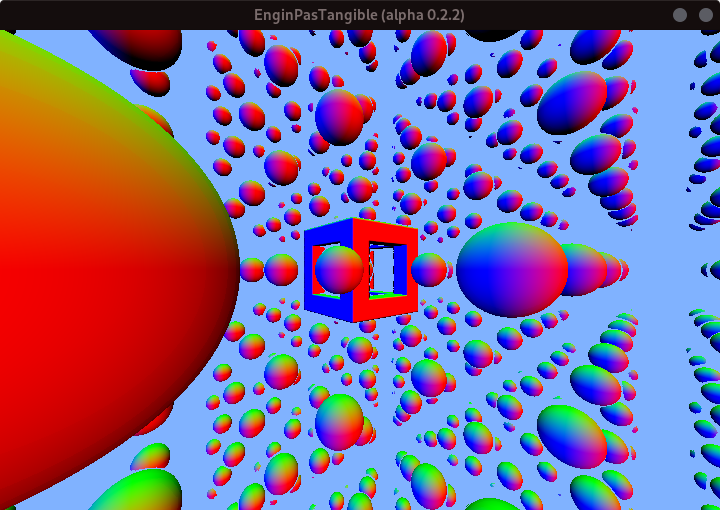This screenshot has width=720, height=510.
Task: Click the EnginPasTangible window title text
Action: pyautogui.click(x=359, y=15)
